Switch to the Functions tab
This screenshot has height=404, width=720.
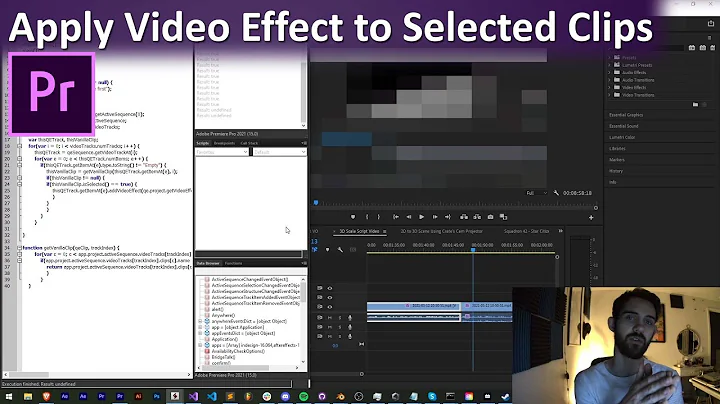[x=233, y=264]
